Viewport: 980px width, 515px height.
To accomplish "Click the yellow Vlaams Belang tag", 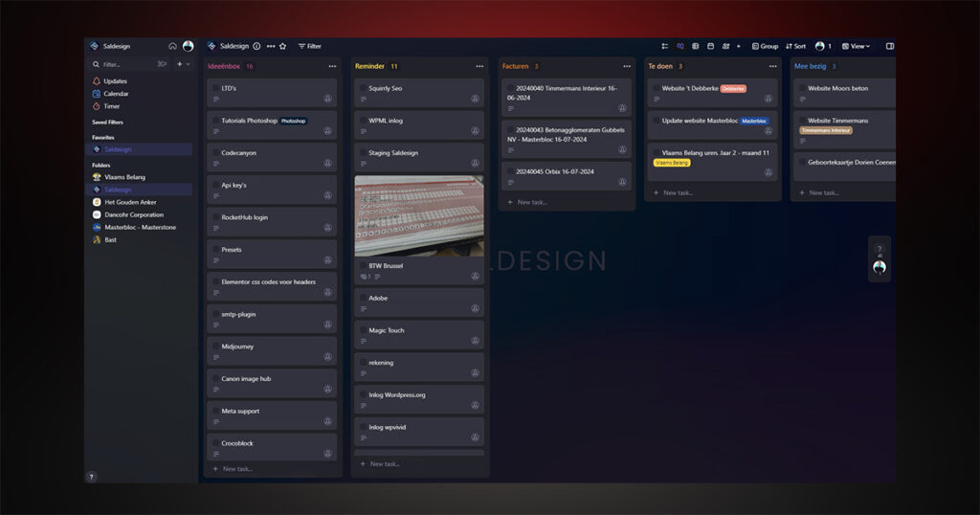I will [x=672, y=163].
